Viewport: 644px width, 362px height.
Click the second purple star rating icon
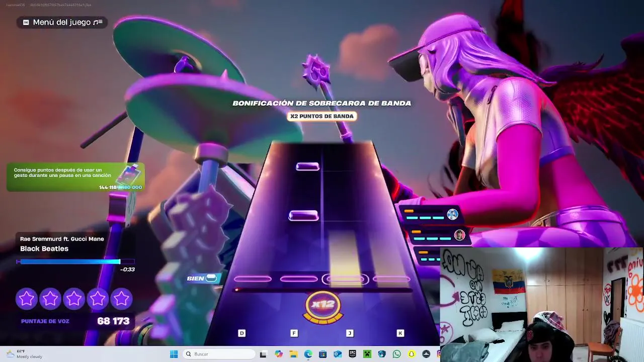pyautogui.click(x=50, y=299)
